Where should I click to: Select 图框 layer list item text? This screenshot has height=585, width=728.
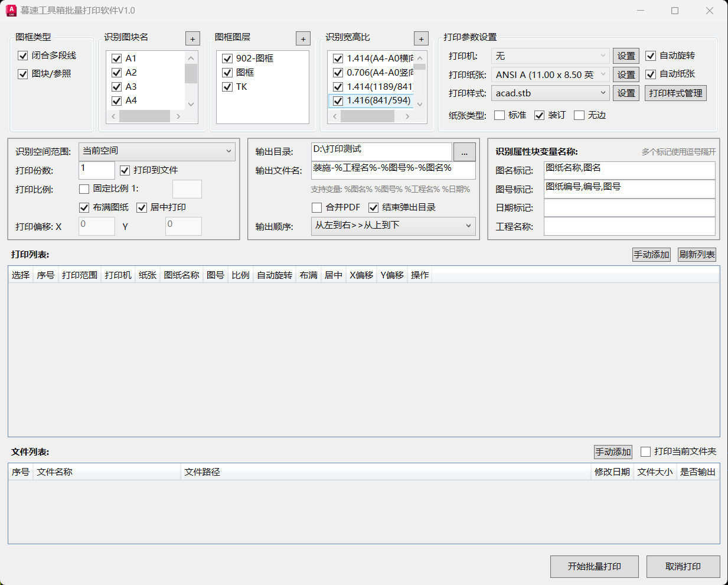click(x=245, y=73)
